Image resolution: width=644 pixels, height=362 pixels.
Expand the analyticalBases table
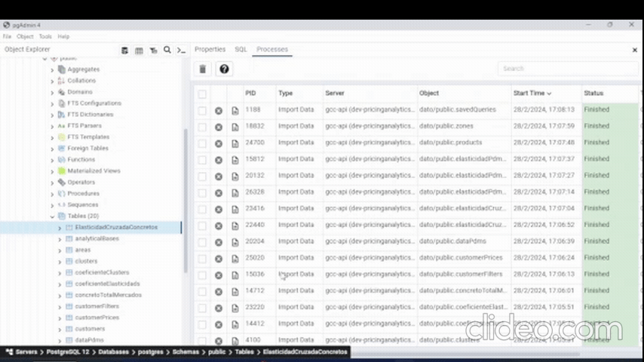tap(60, 239)
